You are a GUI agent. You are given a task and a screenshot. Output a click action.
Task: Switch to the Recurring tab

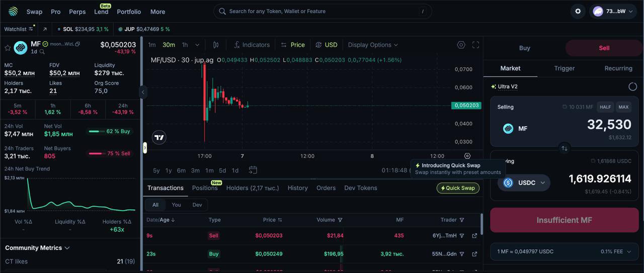(618, 68)
